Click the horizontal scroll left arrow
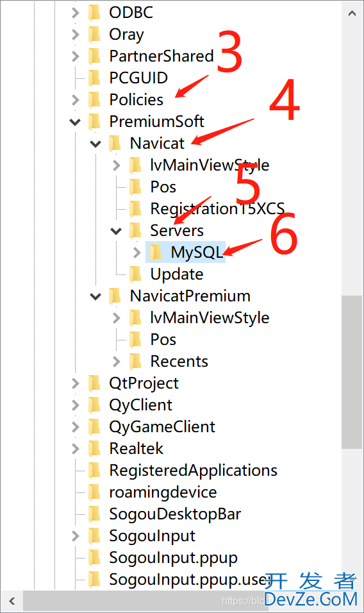Screen dimensions: 364x613 (12, 601)
